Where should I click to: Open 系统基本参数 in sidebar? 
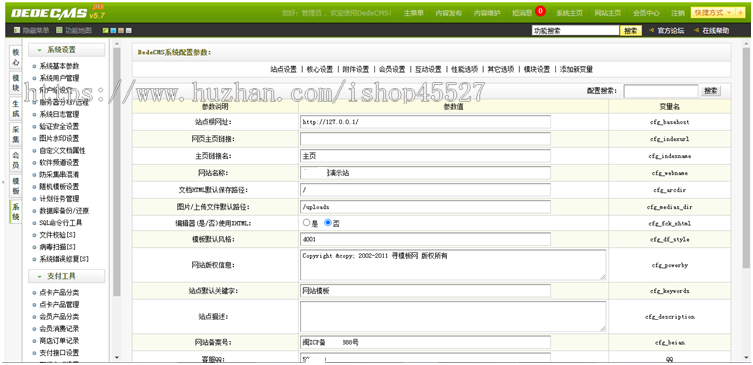(x=59, y=66)
